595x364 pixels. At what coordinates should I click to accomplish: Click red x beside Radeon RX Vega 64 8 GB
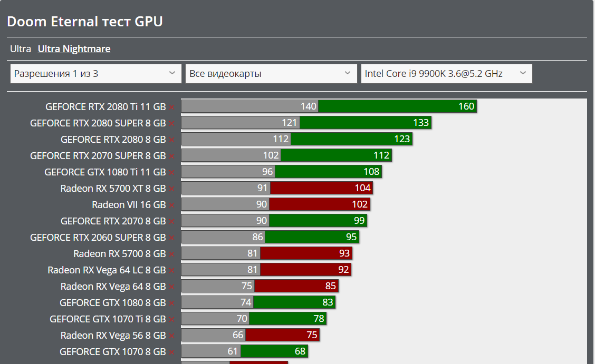point(171,287)
